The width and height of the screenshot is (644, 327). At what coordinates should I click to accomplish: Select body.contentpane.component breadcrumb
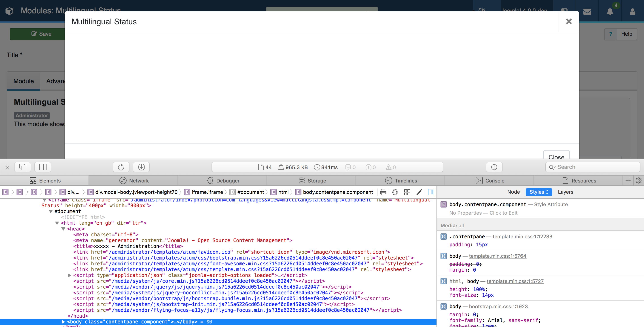[x=334, y=192]
